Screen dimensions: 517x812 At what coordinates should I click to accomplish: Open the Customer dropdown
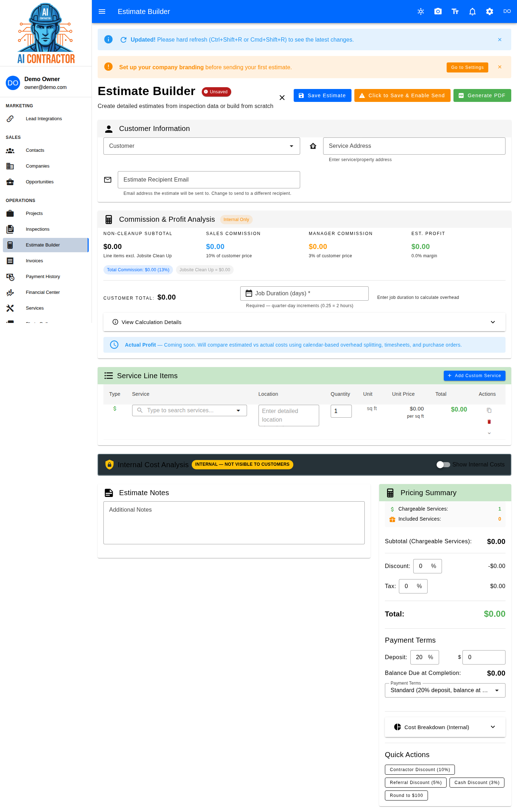tap(202, 146)
